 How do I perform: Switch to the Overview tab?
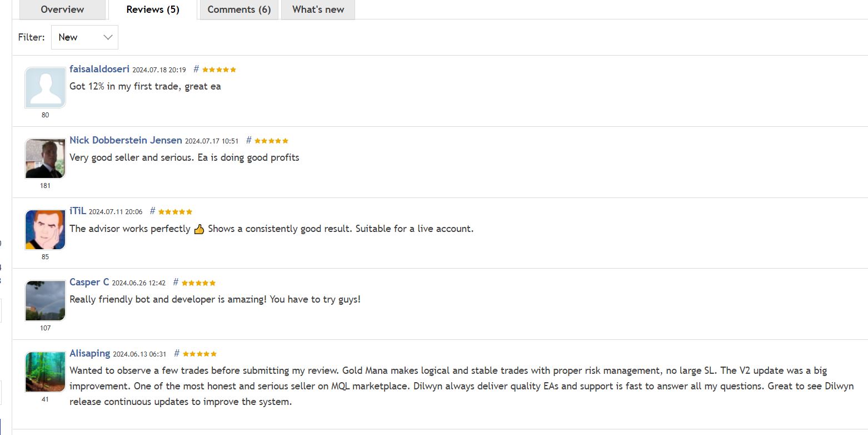click(x=62, y=9)
